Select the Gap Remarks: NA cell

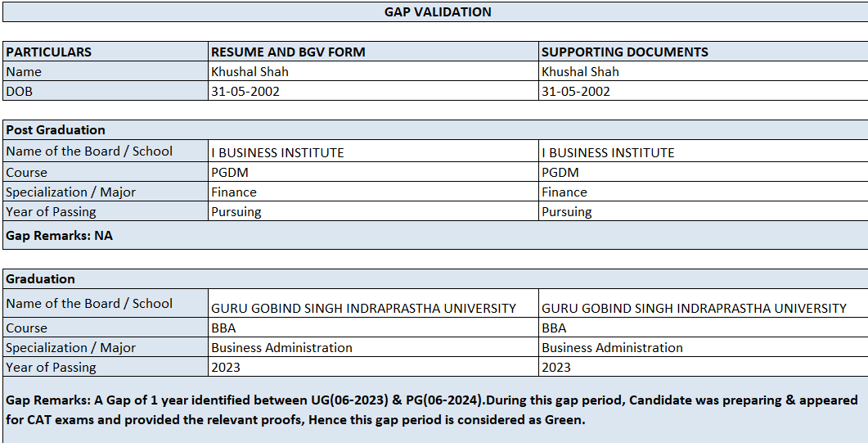point(435,235)
